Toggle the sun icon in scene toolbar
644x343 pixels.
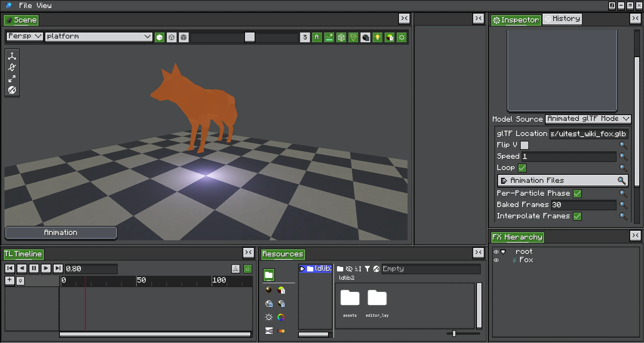point(402,38)
